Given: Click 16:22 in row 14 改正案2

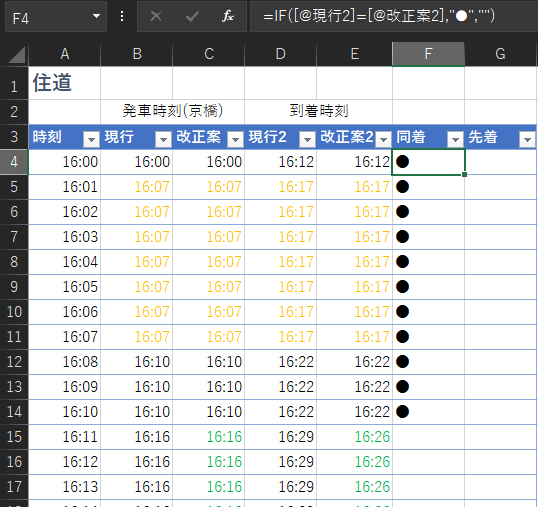Looking at the screenshot, I should point(354,412).
